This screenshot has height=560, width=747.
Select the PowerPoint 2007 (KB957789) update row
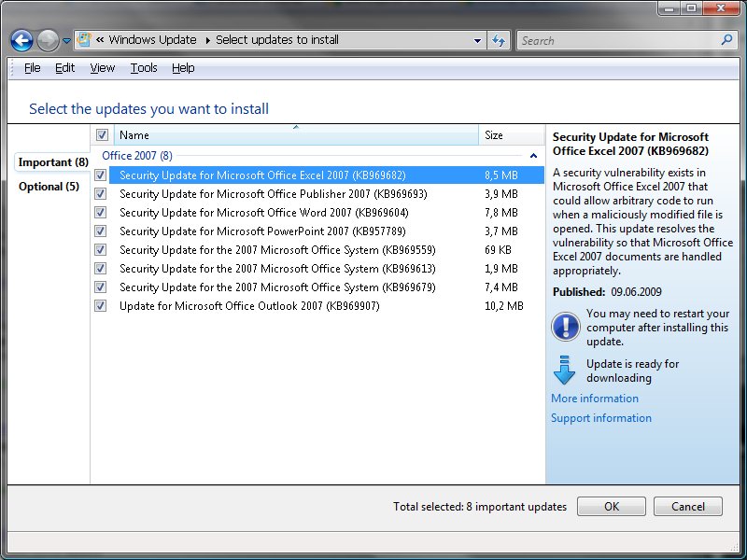(326, 231)
